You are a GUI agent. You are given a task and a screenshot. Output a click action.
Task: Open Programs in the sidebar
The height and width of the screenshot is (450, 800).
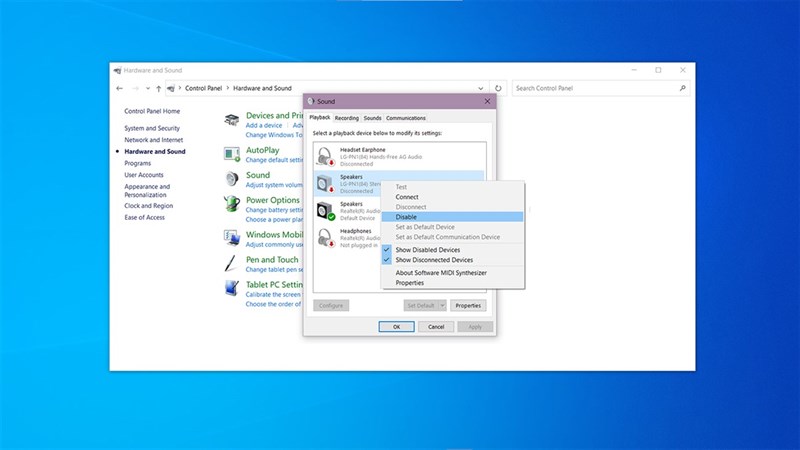[138, 163]
